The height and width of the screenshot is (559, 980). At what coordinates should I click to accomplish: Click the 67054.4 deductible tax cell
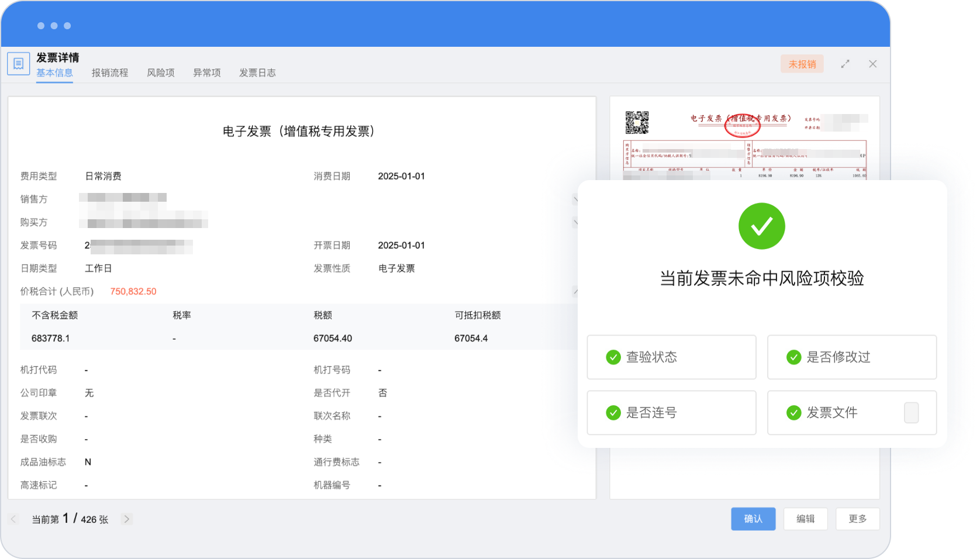[471, 339]
